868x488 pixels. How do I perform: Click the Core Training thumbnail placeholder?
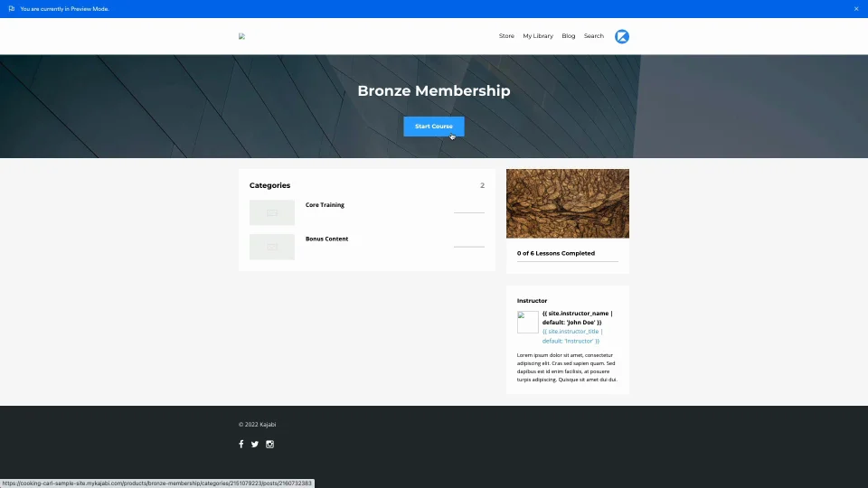click(272, 212)
